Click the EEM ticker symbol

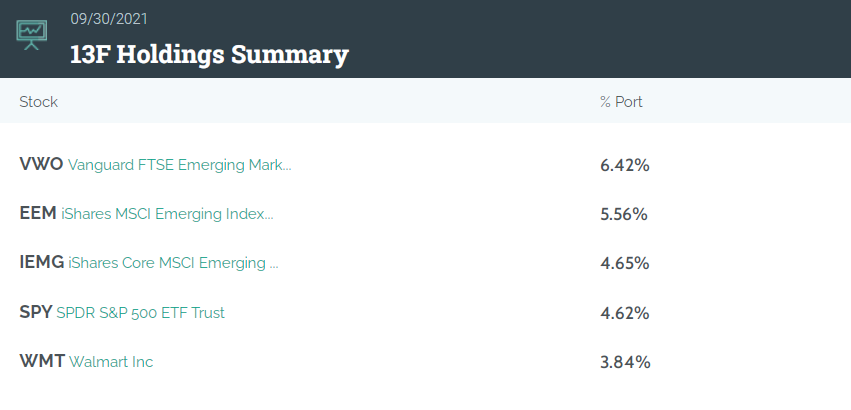38,214
